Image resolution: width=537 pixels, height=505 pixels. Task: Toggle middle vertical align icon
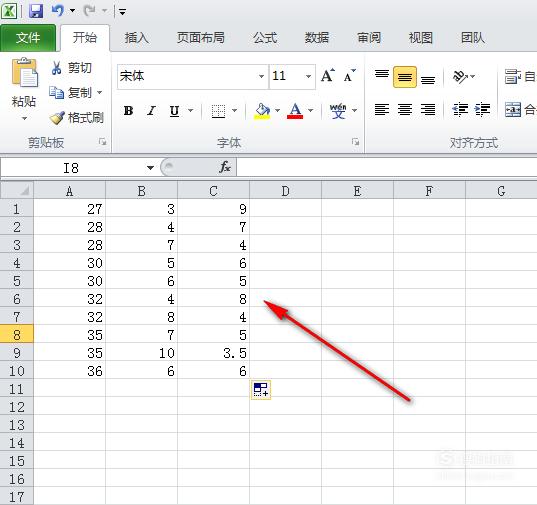point(405,77)
